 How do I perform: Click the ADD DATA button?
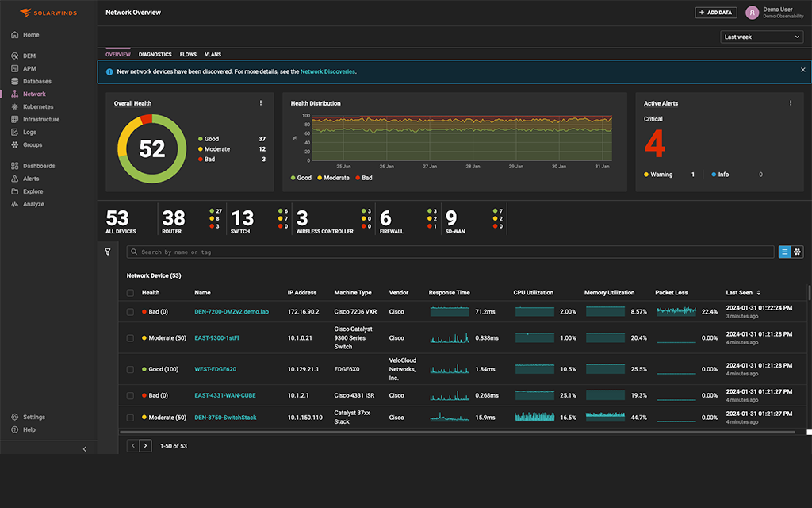coord(714,12)
